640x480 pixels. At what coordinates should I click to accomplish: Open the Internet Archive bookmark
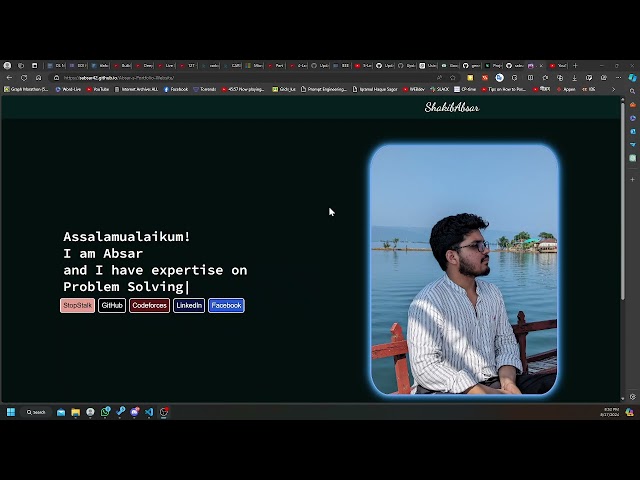136,89
